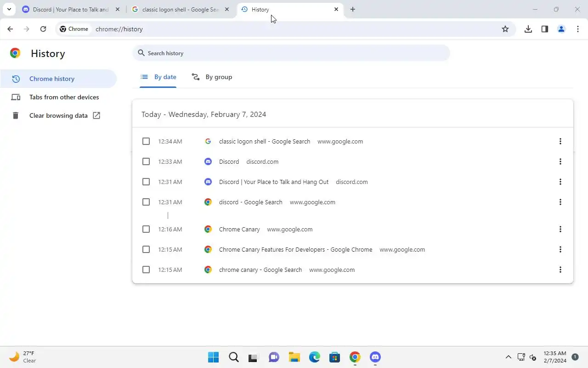The width and height of the screenshot is (588, 368).
Task: Launch Microsoft Edge from taskbar
Action: pyautogui.click(x=315, y=357)
